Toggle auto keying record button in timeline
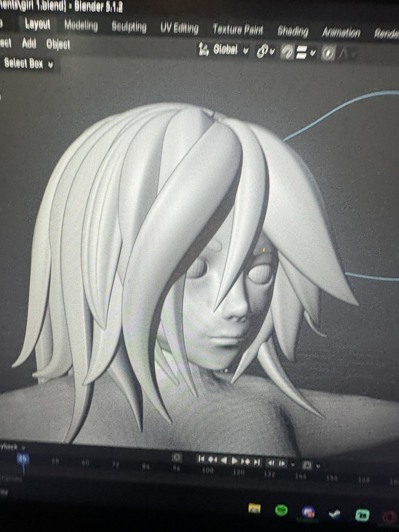 pos(176,457)
